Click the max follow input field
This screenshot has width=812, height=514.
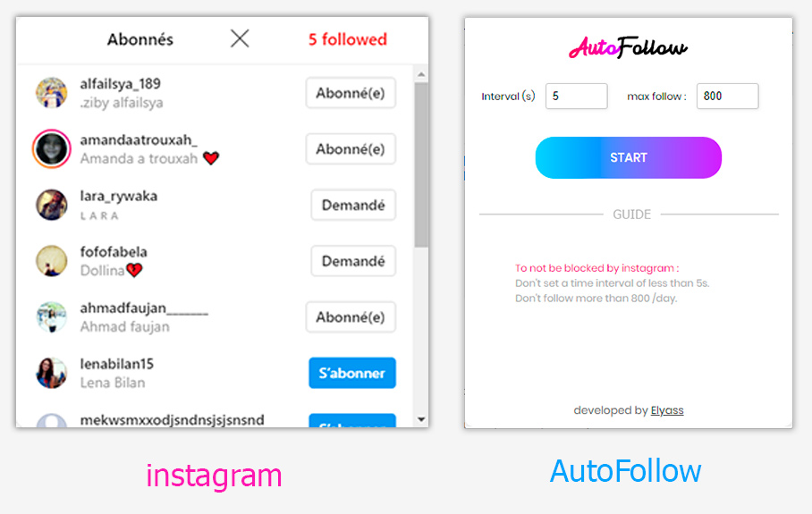727,97
